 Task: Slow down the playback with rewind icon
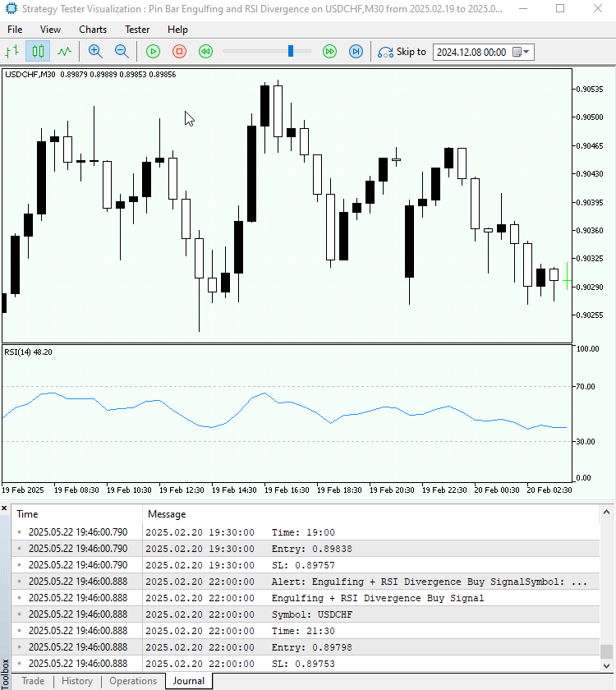[205, 52]
